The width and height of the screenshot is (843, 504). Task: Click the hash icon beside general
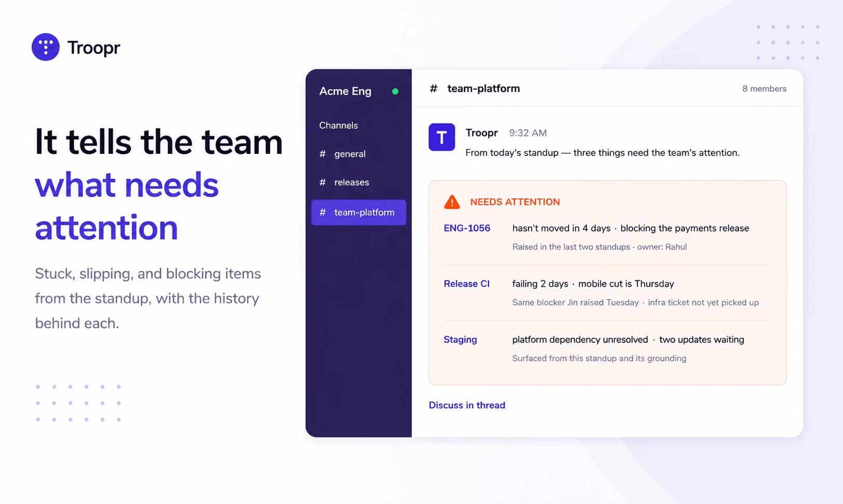322,154
